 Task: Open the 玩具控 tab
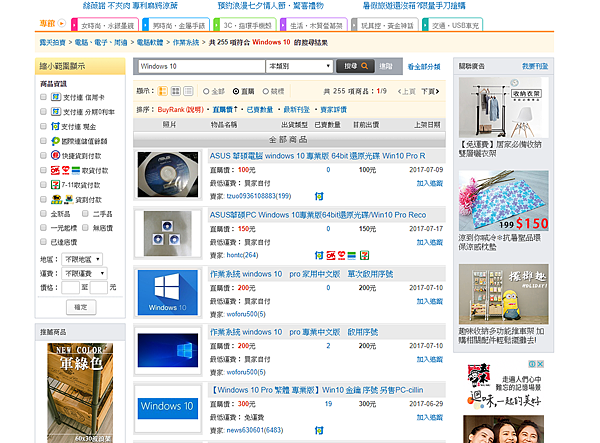[385, 25]
